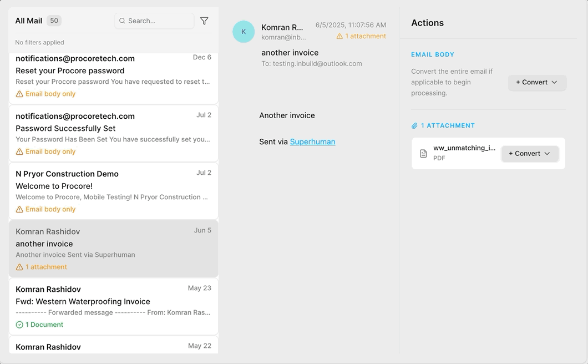
Task: Click the All Mail count badge 50
Action: [54, 21]
